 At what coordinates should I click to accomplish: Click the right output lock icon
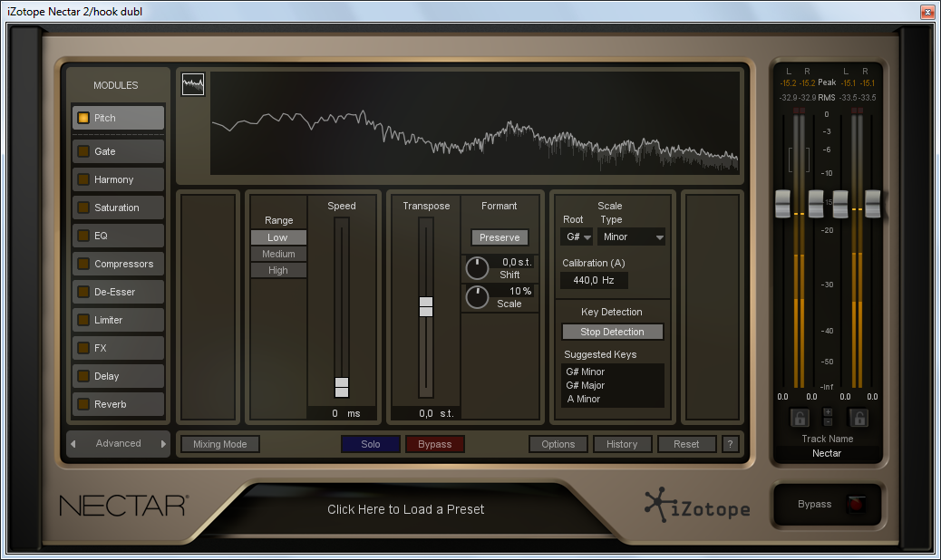(859, 418)
